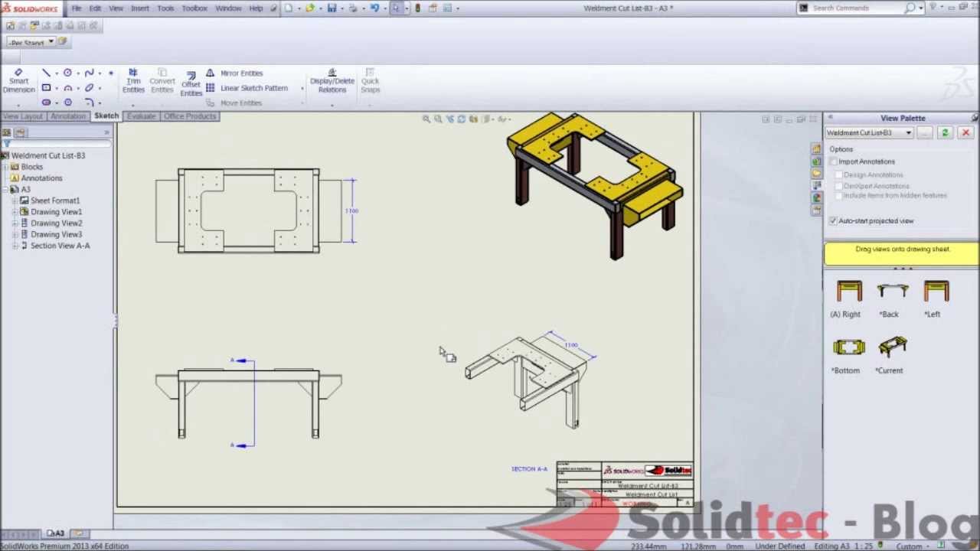
Task: Switch to the View Layout tab
Action: [x=23, y=116]
